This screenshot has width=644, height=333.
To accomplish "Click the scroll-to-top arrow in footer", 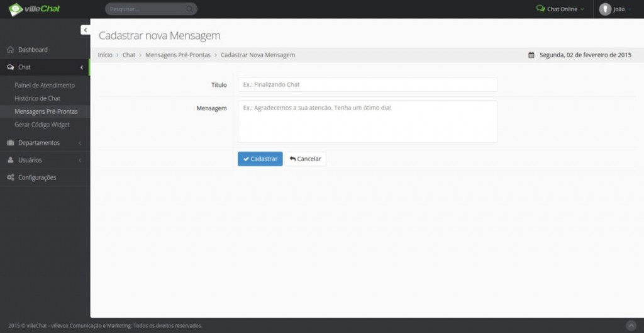I will click(x=631, y=325).
